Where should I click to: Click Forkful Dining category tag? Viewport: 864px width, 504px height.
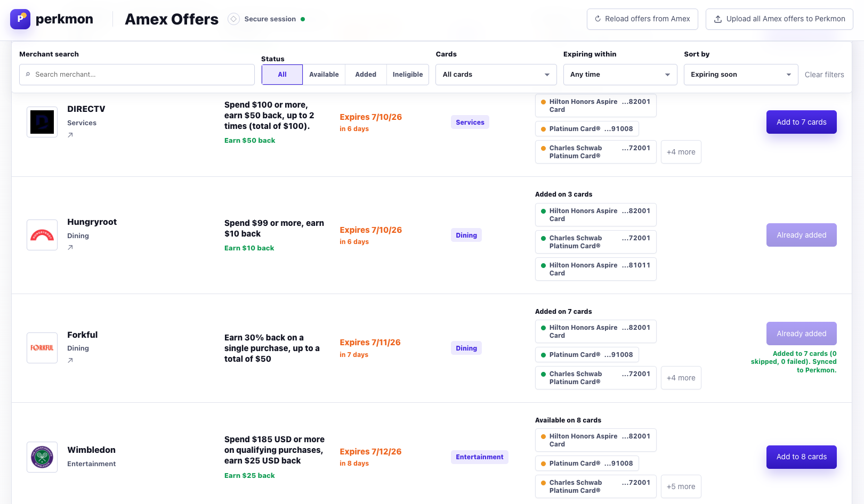(466, 348)
